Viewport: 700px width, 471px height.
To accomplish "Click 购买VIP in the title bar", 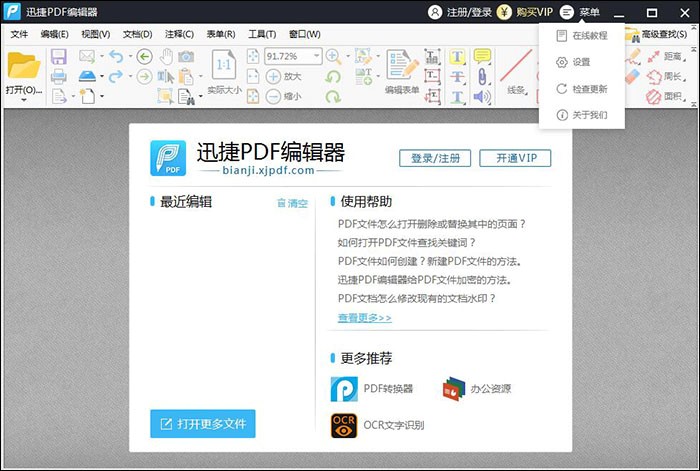I will pyautogui.click(x=525, y=12).
